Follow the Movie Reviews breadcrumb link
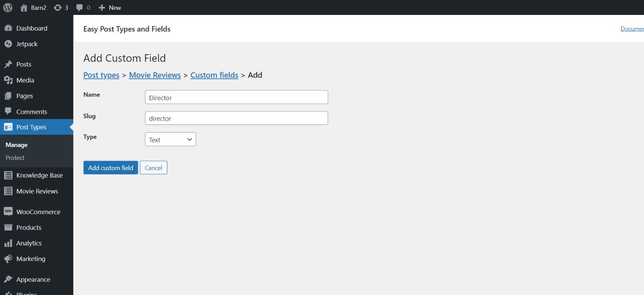 click(x=155, y=75)
